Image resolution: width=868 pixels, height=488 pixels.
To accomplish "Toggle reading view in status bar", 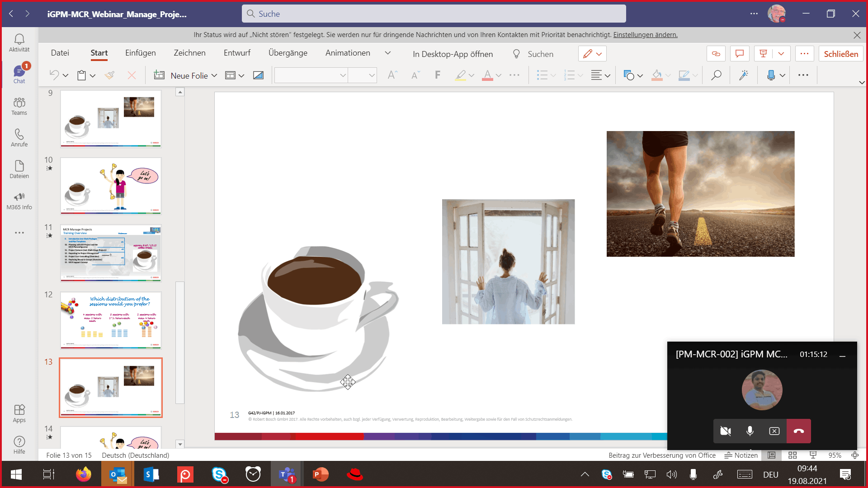I will click(812, 455).
